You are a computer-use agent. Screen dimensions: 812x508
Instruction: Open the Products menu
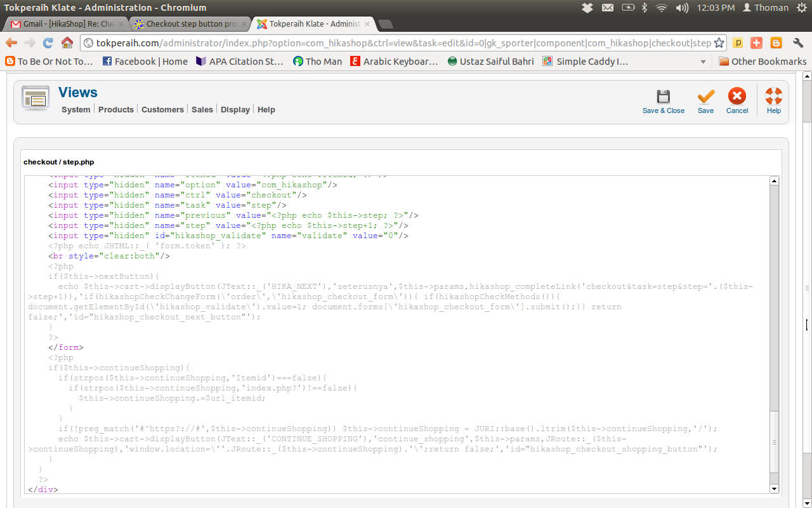tap(116, 109)
